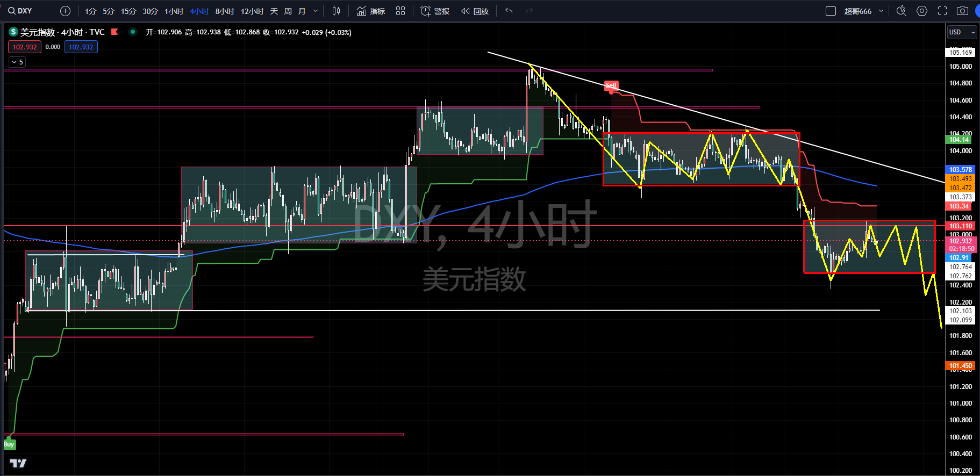Viewport: 980px width, 476px height.
Task: Open the candlestick chart type selector
Action: coord(336,11)
